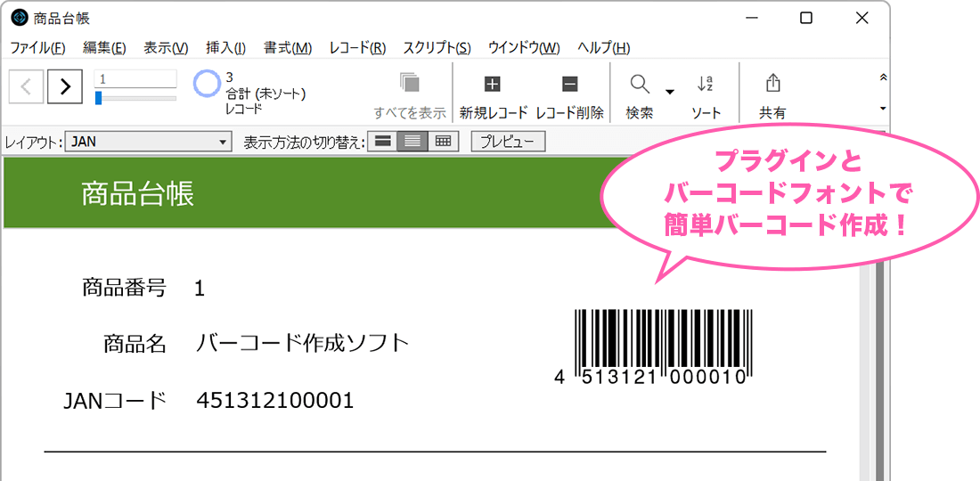This screenshot has width=980, height=481.
Task: Click the 商品名 field label
Action: coord(135,343)
